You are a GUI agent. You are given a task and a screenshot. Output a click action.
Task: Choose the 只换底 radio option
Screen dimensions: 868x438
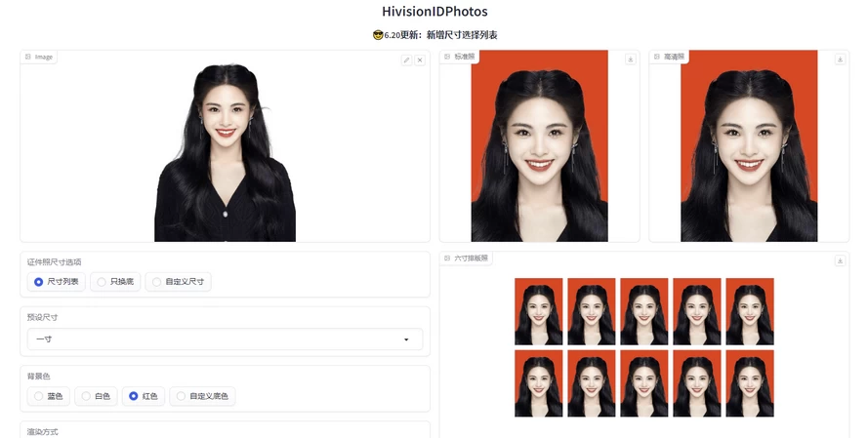[x=102, y=282]
